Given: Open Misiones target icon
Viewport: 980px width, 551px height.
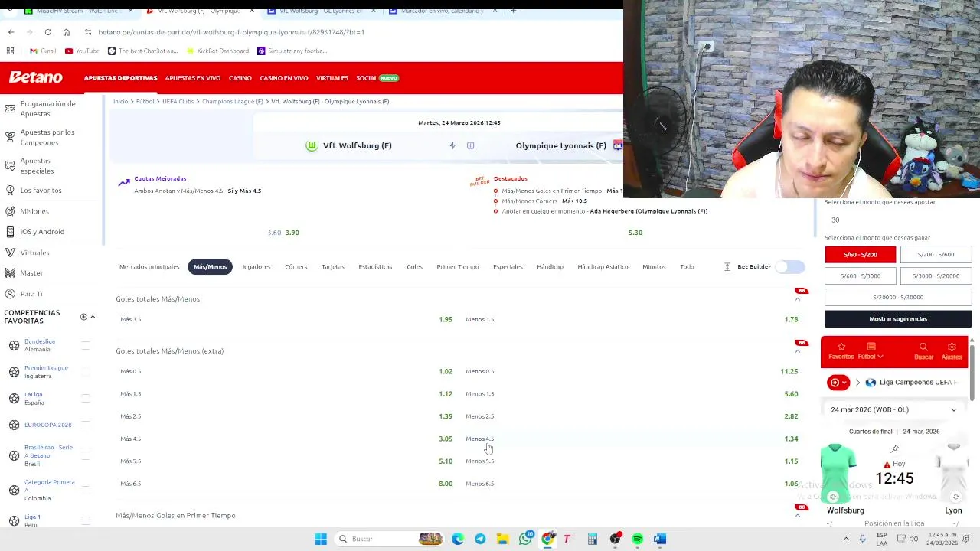Looking at the screenshot, I should pos(10,210).
